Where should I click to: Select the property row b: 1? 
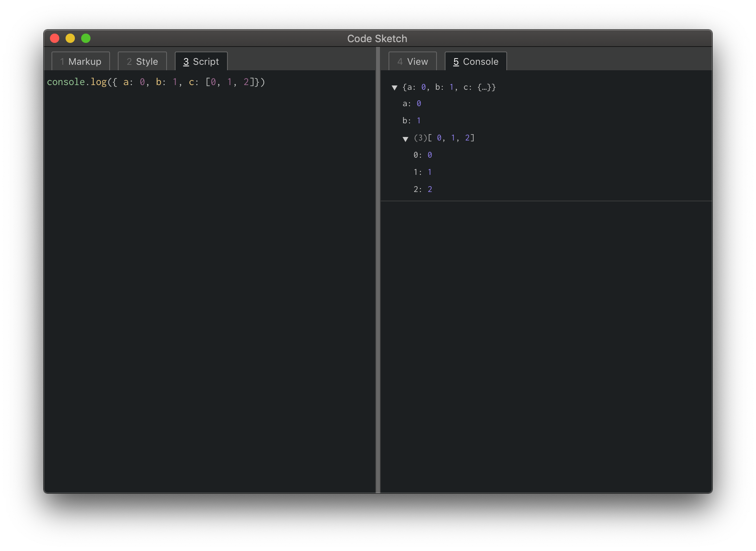coord(412,120)
